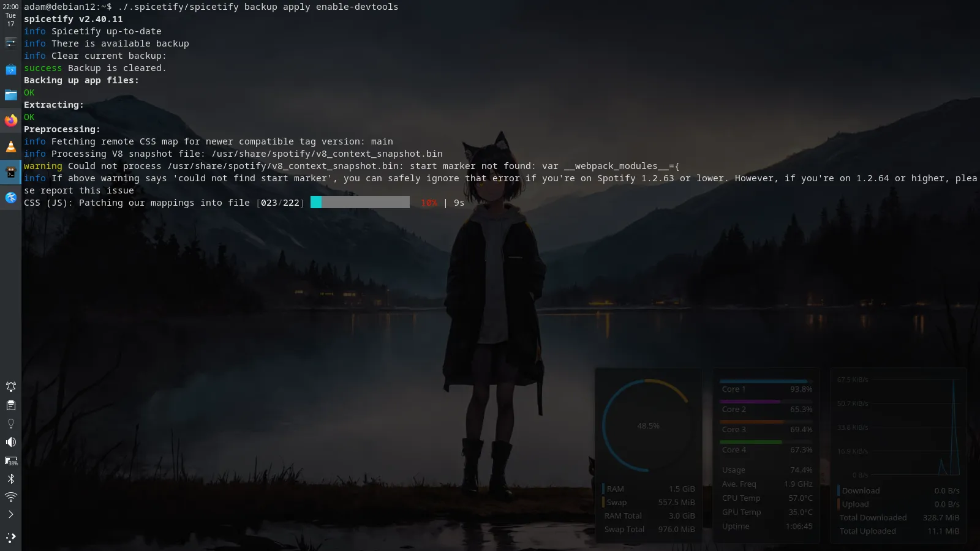Click the 'Preprocessing:' heading
Image resolution: width=980 pixels, height=551 pixels.
pyautogui.click(x=62, y=129)
